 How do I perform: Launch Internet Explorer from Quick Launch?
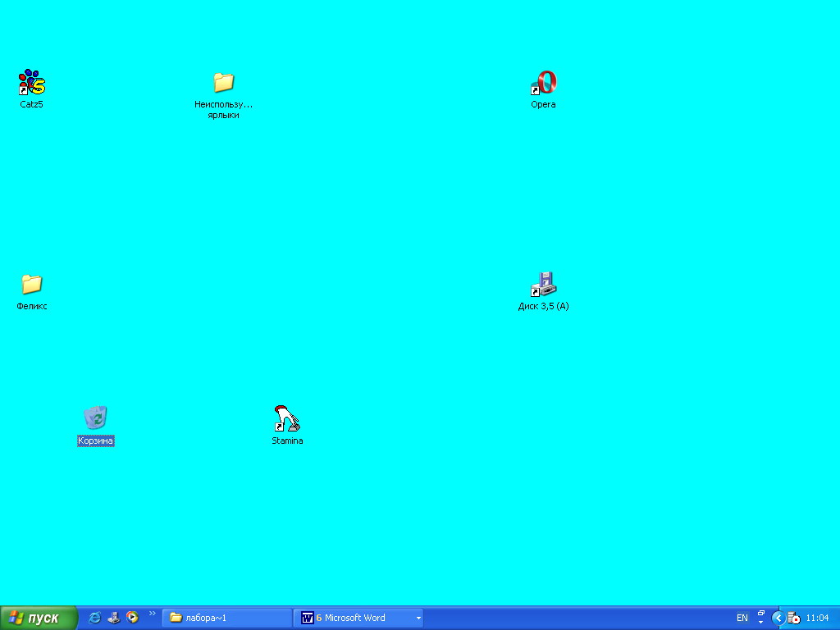tap(95, 618)
